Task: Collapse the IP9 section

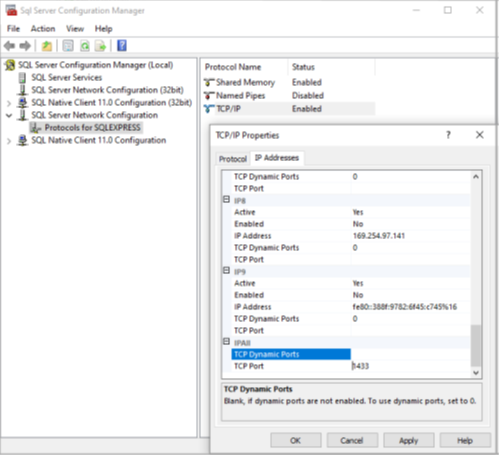Action: coord(226,270)
